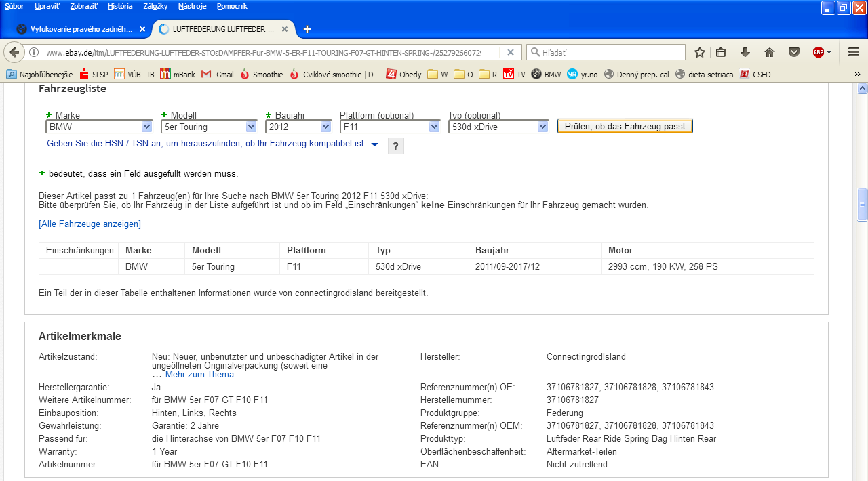Click the bookmark star icon
Image resolution: width=868 pixels, height=481 pixels.
point(700,52)
